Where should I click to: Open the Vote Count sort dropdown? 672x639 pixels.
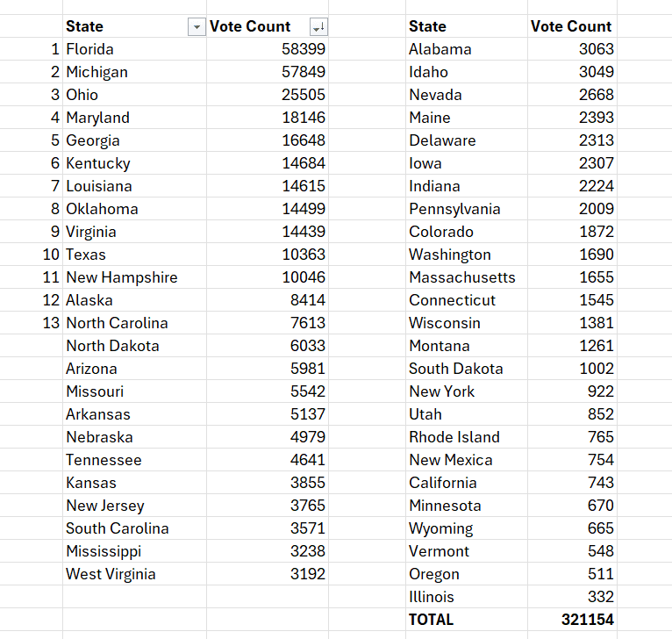click(x=318, y=27)
